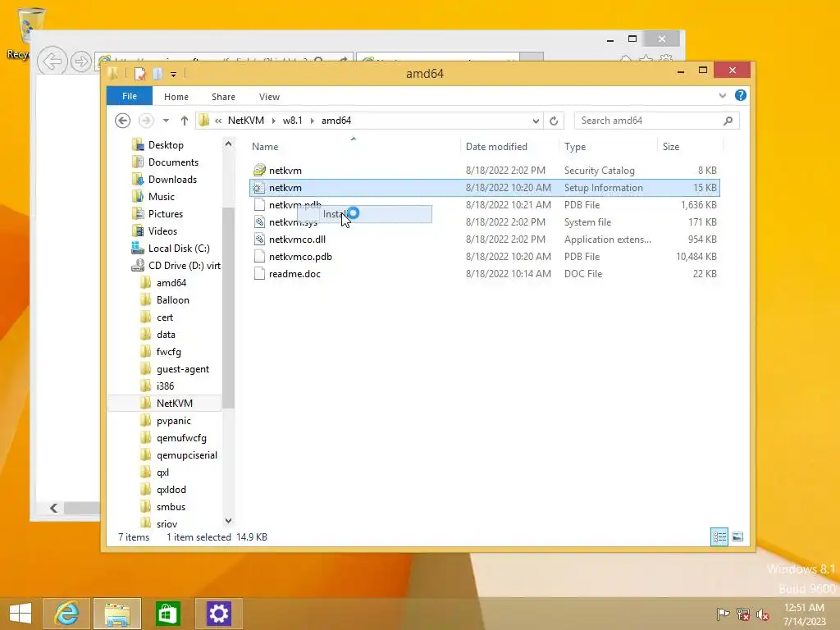Go up one folder level
Viewport: 840px width, 630px height.
coord(185,121)
